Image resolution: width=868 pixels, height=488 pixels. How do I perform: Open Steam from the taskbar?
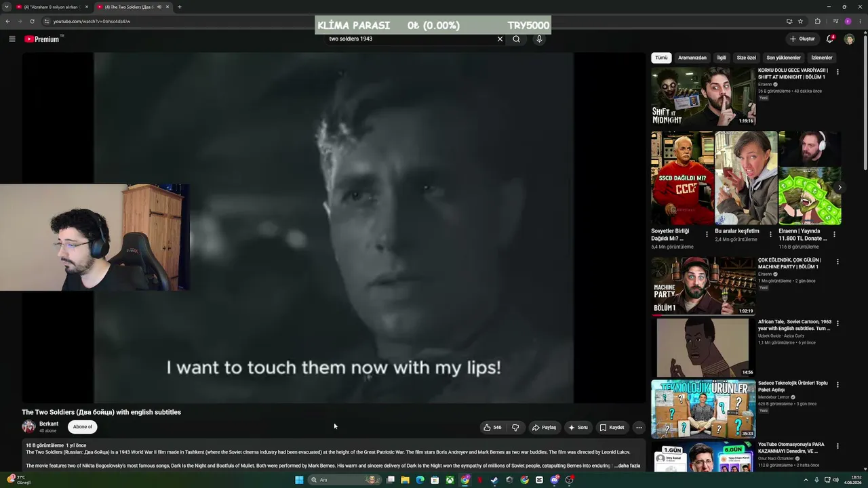click(494, 480)
